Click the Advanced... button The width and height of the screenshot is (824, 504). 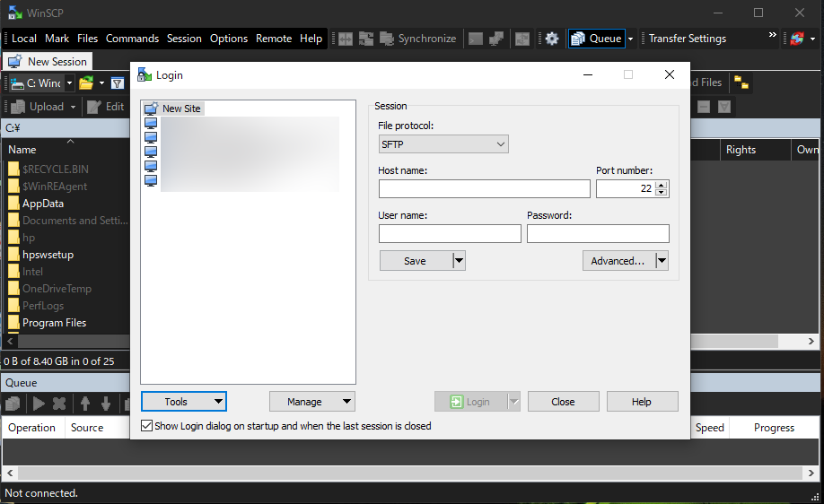point(618,261)
